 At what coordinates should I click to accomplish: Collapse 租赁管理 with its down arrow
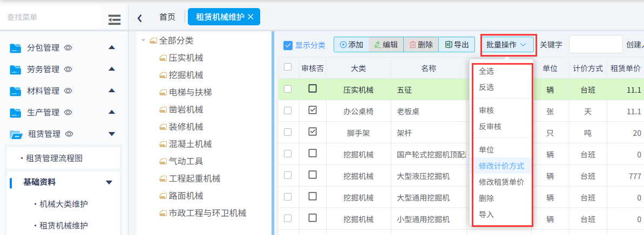coord(111,134)
